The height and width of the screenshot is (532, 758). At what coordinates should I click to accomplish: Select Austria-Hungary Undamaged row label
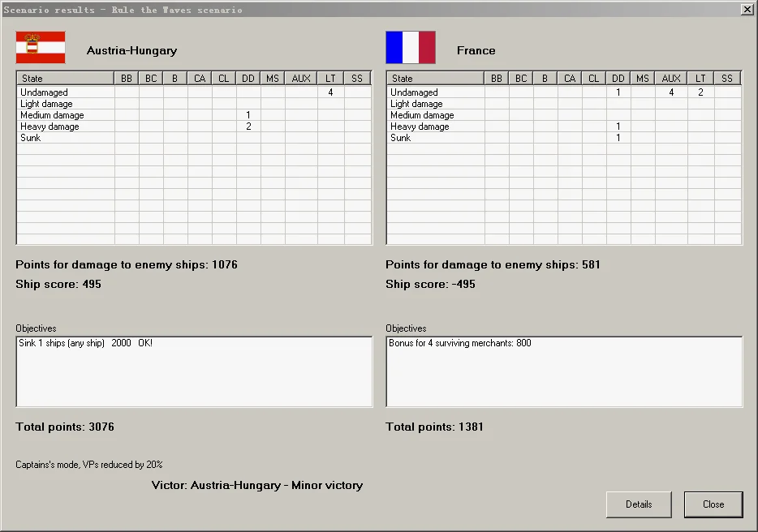(44, 92)
